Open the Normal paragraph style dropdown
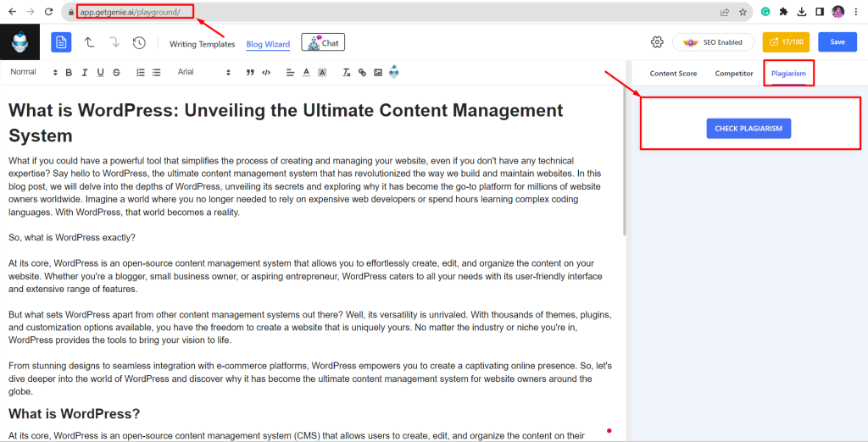Screen dimensions: 868x442 [x=34, y=72]
